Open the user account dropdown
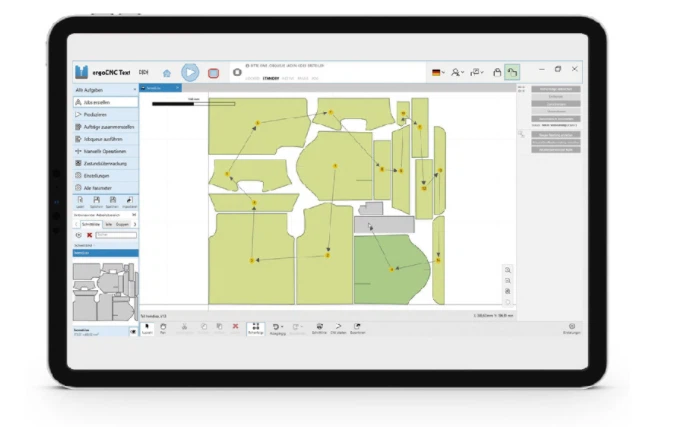The height and width of the screenshot is (427, 675). click(457, 73)
